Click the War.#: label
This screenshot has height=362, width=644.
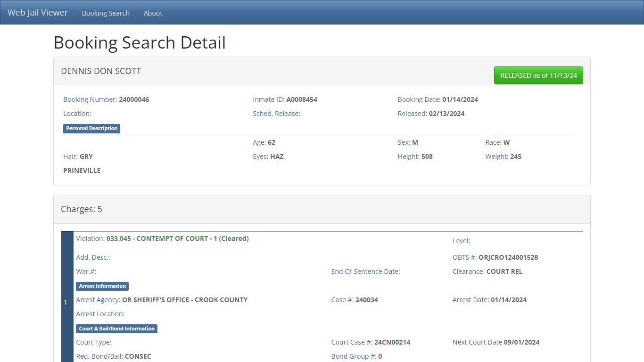coord(86,271)
